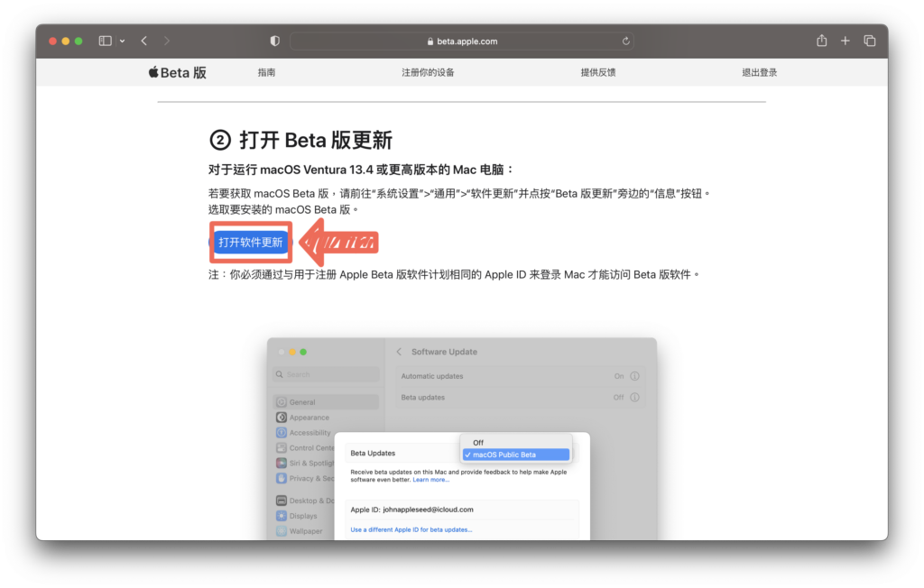Reload the page with the refresh icon
This screenshot has width=924, height=588.
[x=626, y=41]
